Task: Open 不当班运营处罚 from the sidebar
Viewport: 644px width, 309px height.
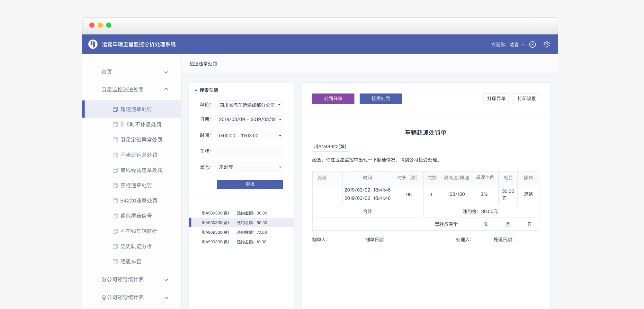Action: point(138,155)
